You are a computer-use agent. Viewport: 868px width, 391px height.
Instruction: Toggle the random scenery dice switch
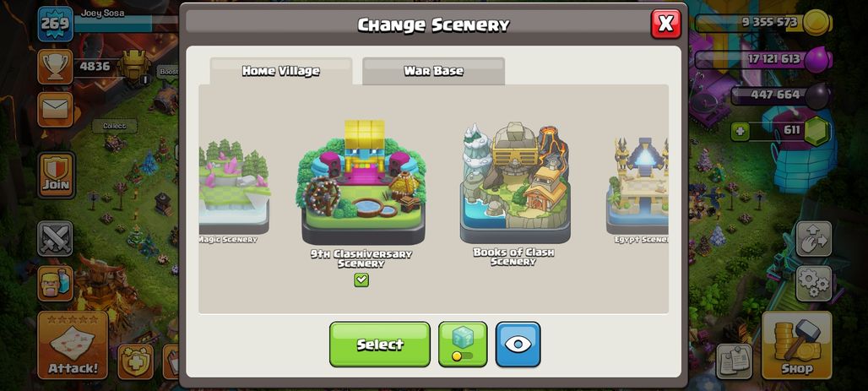463,344
